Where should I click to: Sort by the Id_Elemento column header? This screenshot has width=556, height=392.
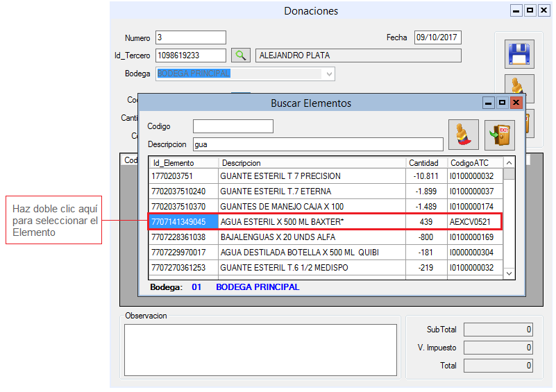pyautogui.click(x=183, y=163)
